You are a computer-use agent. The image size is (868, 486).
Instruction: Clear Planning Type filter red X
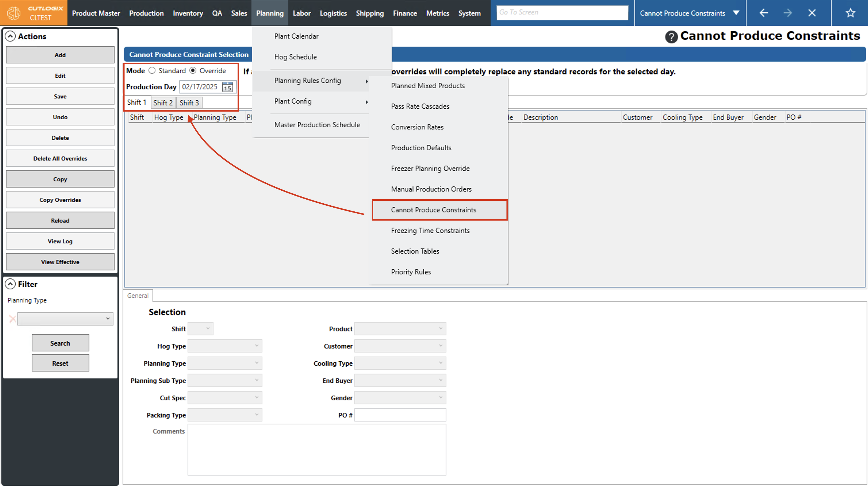(12, 319)
